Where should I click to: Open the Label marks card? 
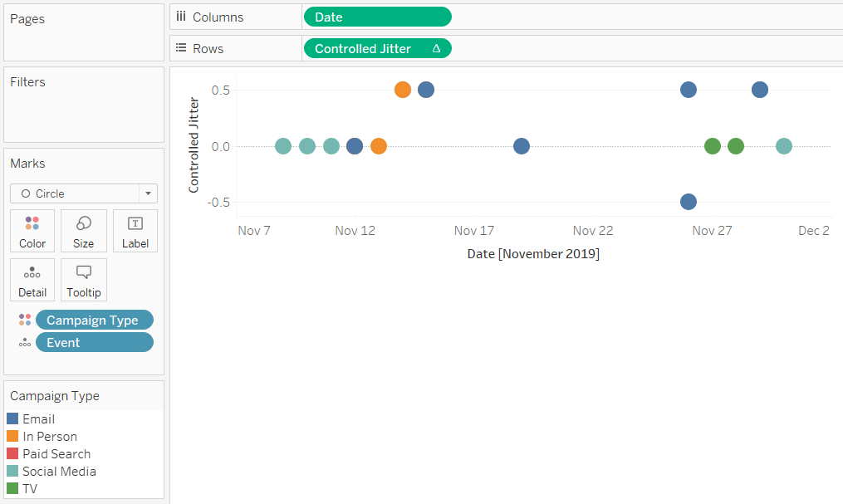[x=135, y=231]
